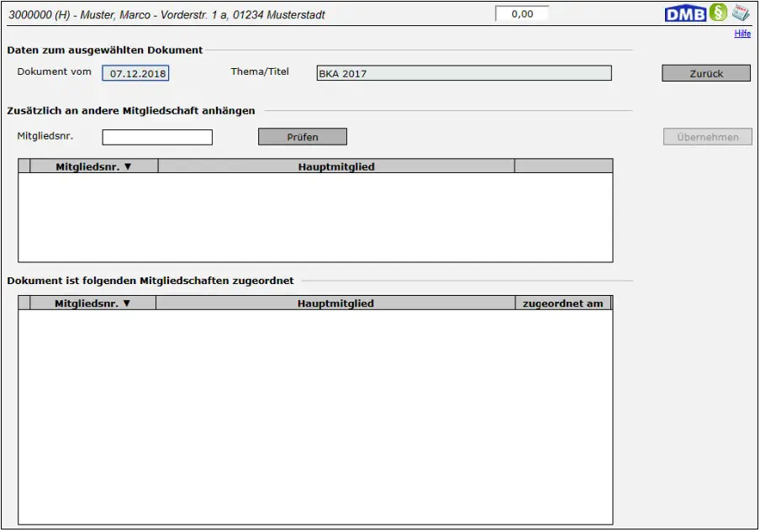Click the greyed-out Übernehmen button
The image size is (760, 532).
point(707,137)
